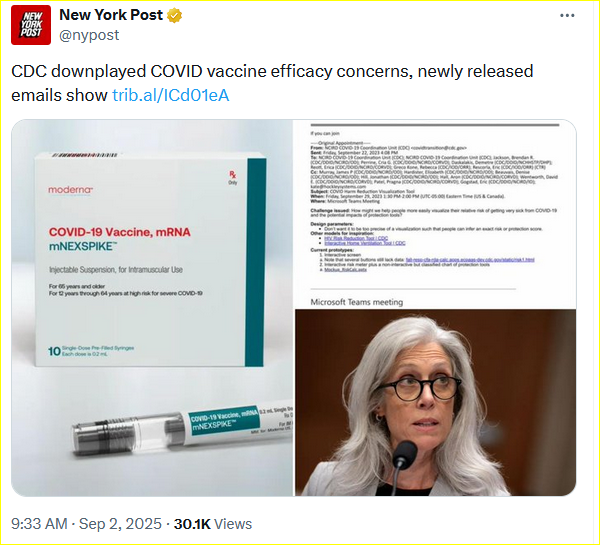Image resolution: width=600 pixels, height=545 pixels.
Task: Click the tweet headline text about CDC
Action: tap(272, 83)
